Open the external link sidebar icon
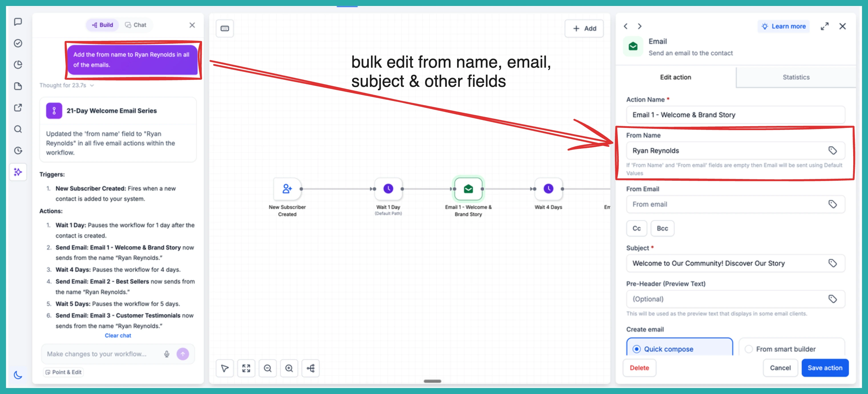 point(18,108)
